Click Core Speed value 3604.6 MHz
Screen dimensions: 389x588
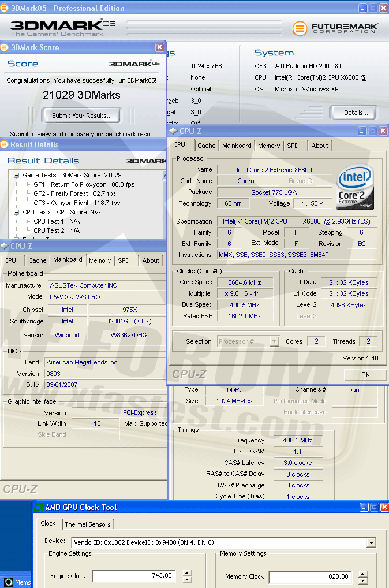tap(245, 282)
